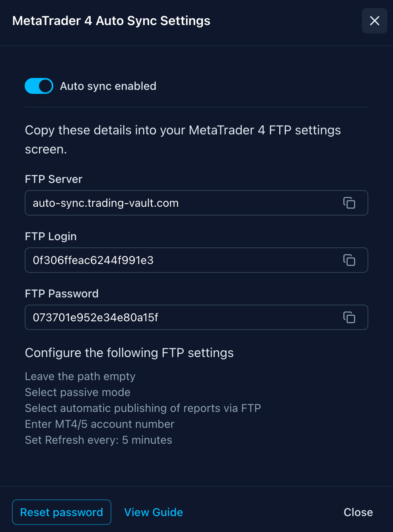Click the 'FTP Login' field label
Screen dimensions: 393x532
(51, 236)
